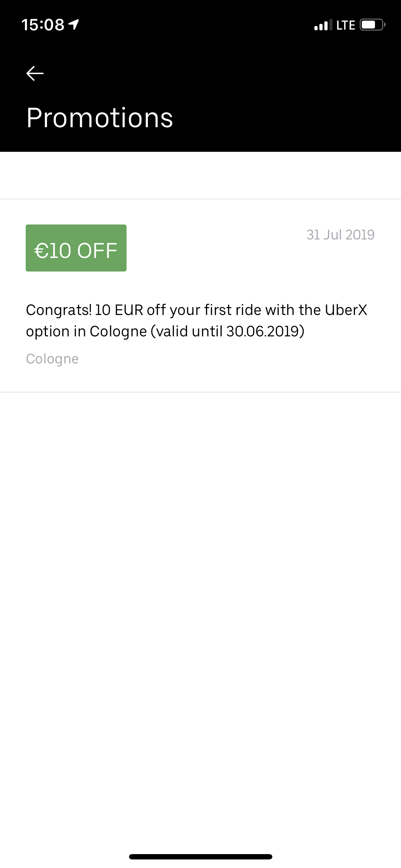This screenshot has height=868, width=401.
Task: Tap the Promotions page heading
Action: pos(100,118)
